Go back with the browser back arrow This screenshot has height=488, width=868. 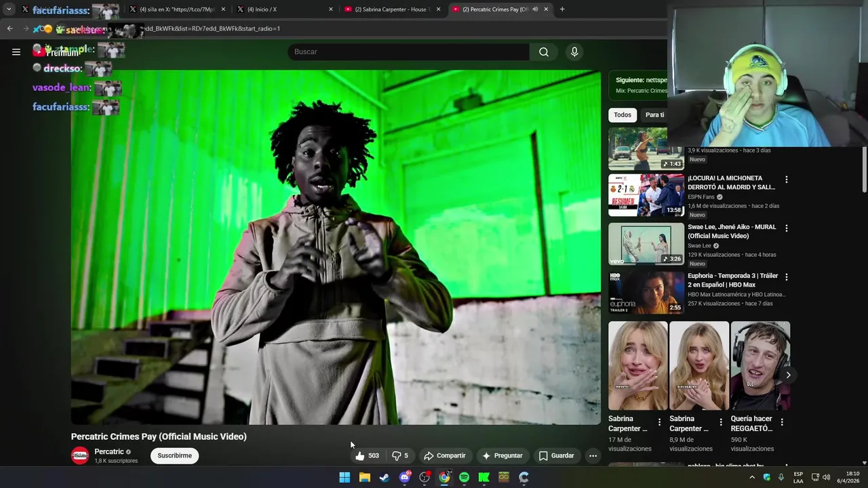[x=9, y=28]
